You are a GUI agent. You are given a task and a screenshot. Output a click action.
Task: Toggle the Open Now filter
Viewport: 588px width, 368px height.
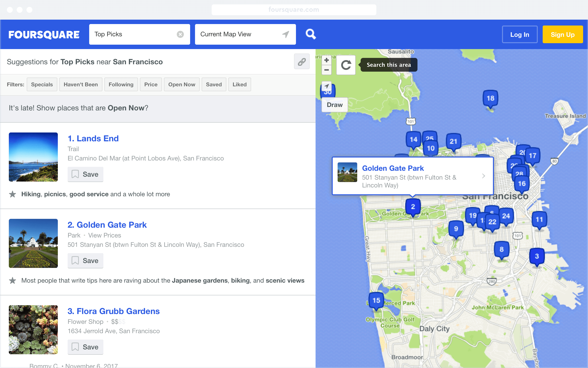pyautogui.click(x=182, y=84)
